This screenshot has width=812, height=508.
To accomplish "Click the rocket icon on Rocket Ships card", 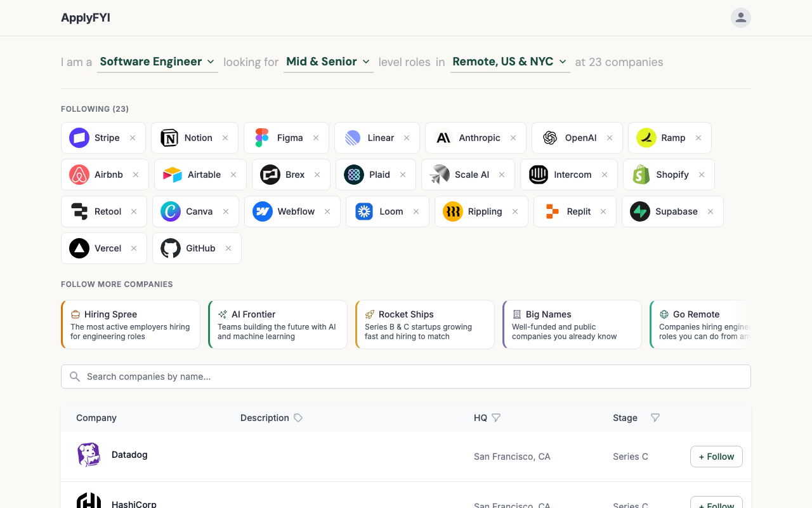I will 370,314.
